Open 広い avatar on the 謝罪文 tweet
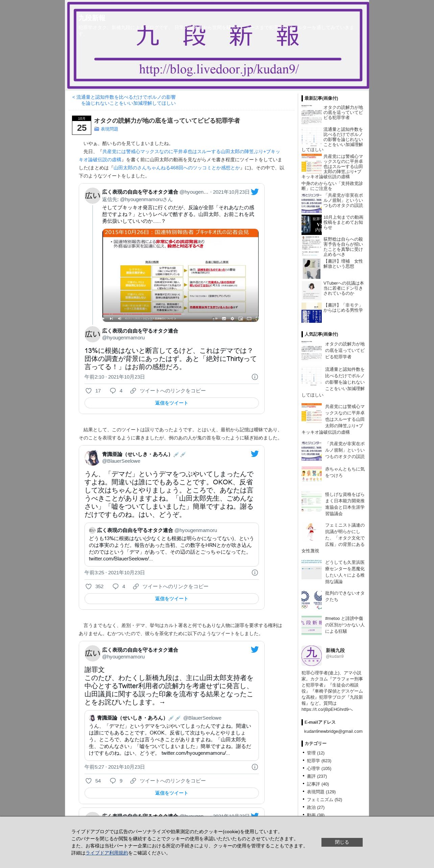Screen dimensions: 434x868 point(92,653)
